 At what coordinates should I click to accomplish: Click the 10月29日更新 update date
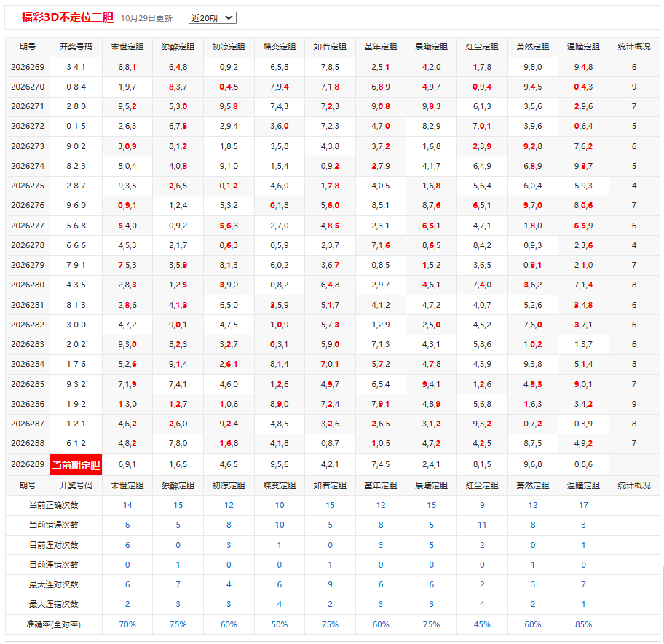pos(146,18)
